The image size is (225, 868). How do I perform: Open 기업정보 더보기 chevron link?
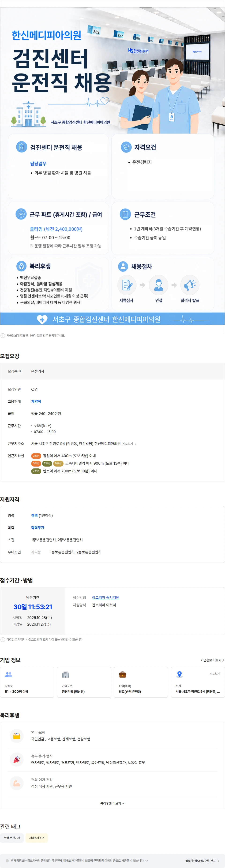coord(212,660)
